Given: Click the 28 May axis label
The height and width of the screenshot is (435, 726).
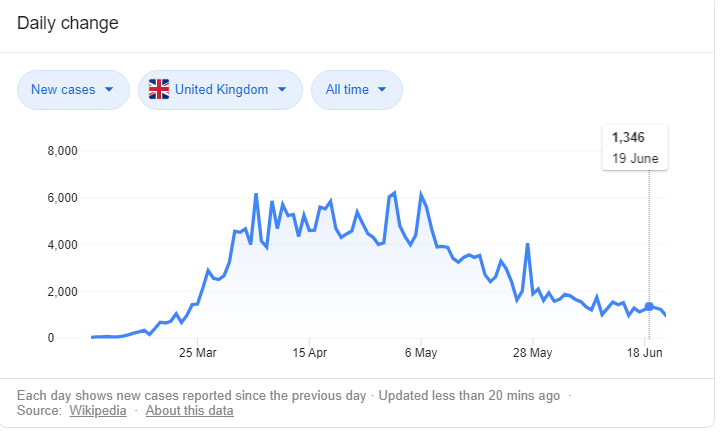Looking at the screenshot, I should tap(532, 353).
